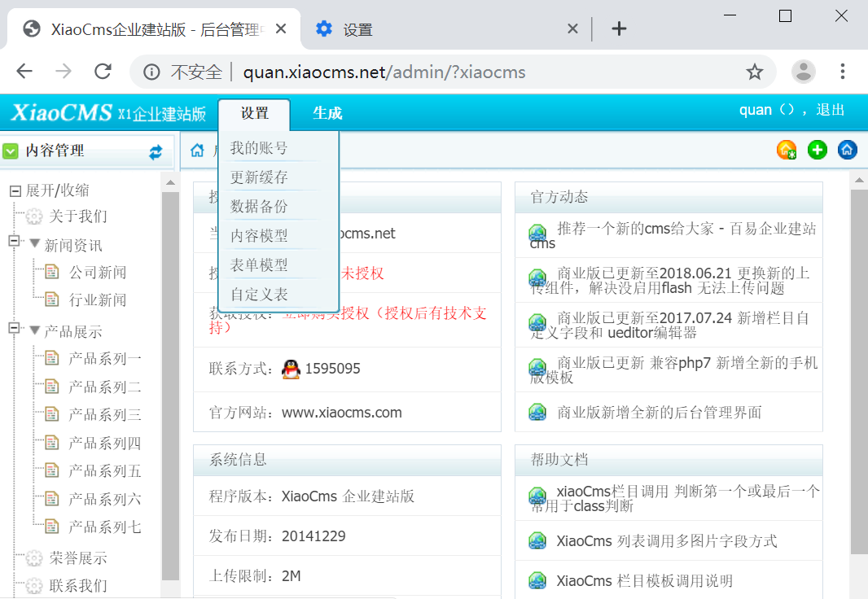The height and width of the screenshot is (599, 868).
Task: Open the browser profile avatar
Action: pos(803,72)
